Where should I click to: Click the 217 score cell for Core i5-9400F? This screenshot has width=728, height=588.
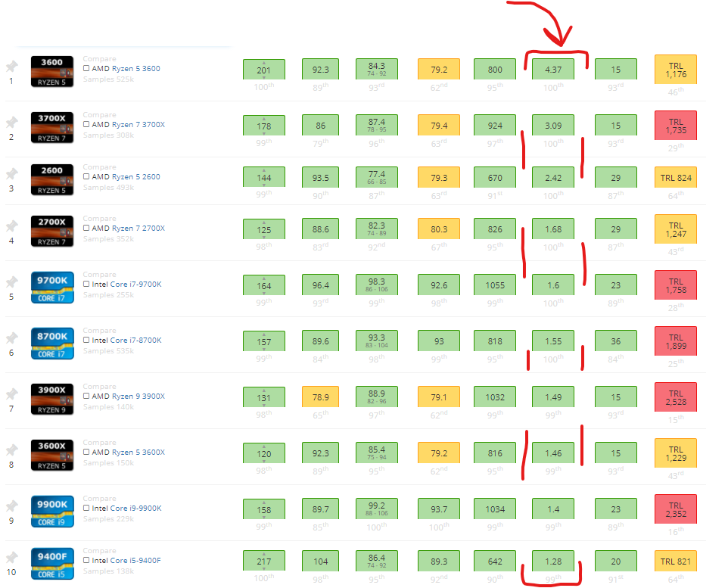pyautogui.click(x=263, y=561)
